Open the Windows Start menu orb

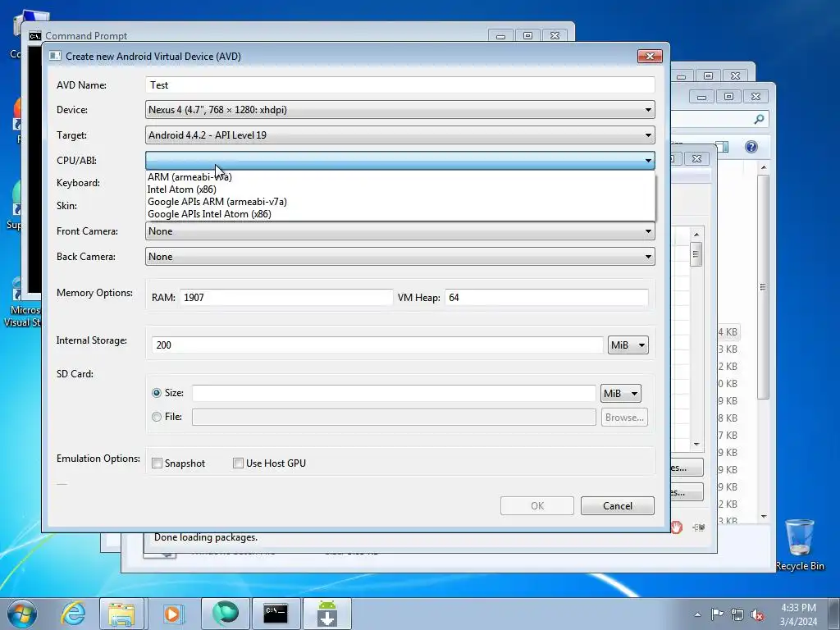pyautogui.click(x=21, y=614)
